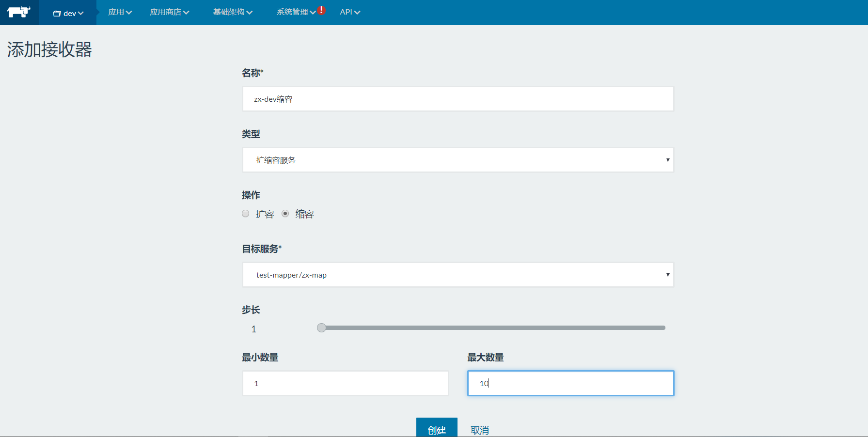868x437 pixels.
Task: Open the API menu
Action: tap(349, 12)
